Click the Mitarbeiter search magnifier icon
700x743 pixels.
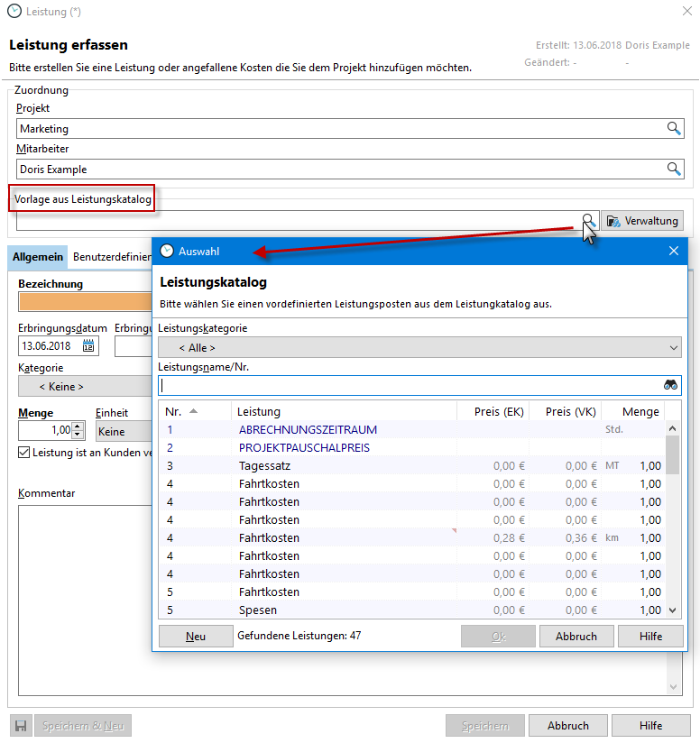(x=673, y=169)
